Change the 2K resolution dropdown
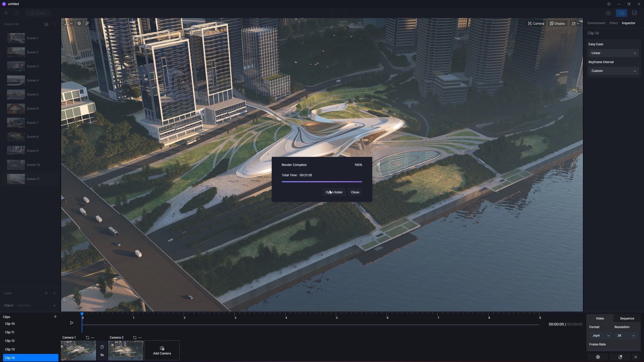Image resolution: width=644 pixels, height=362 pixels. click(626, 335)
